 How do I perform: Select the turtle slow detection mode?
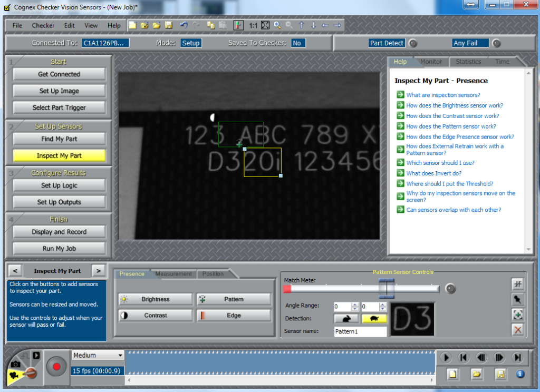point(374,319)
